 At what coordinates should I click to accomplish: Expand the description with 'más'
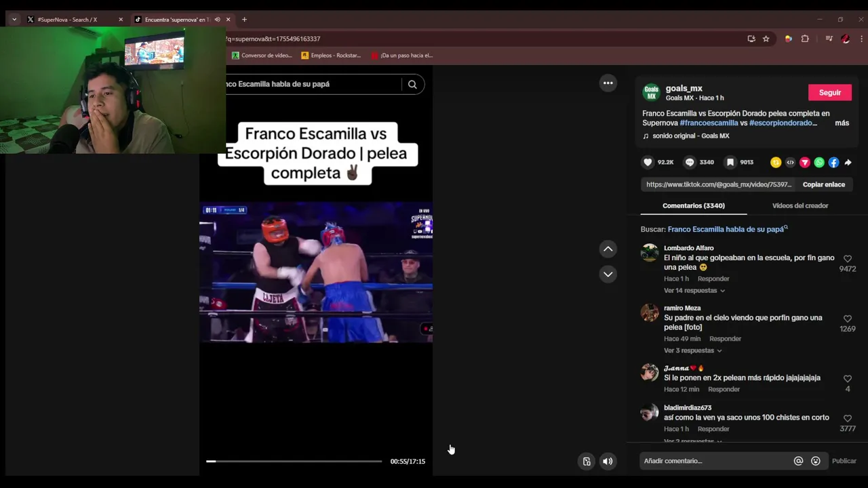[842, 123]
